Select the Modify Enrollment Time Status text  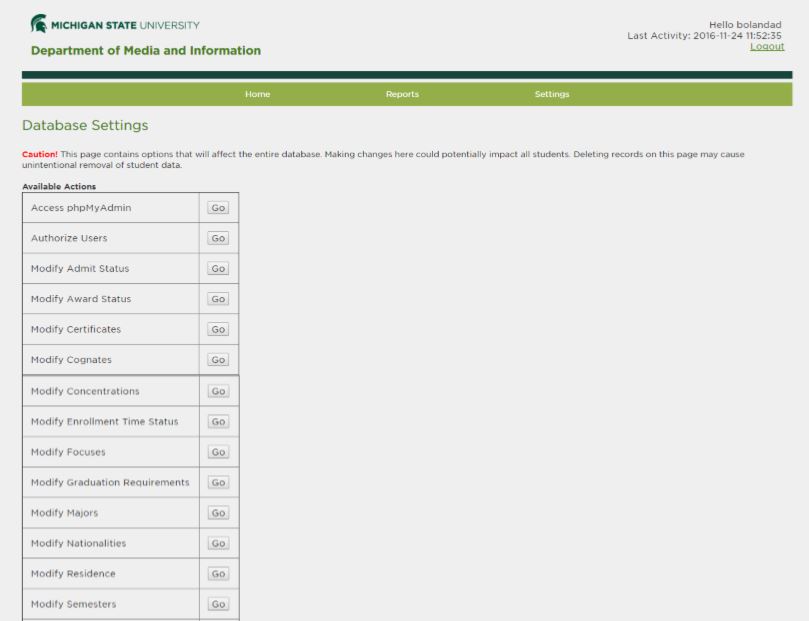(105, 421)
